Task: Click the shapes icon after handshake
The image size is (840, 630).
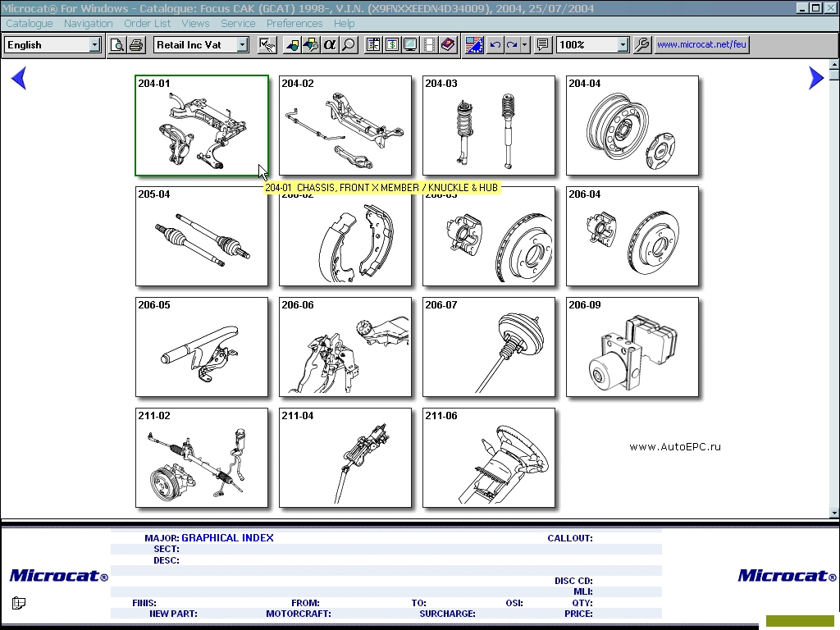Action: click(293, 45)
